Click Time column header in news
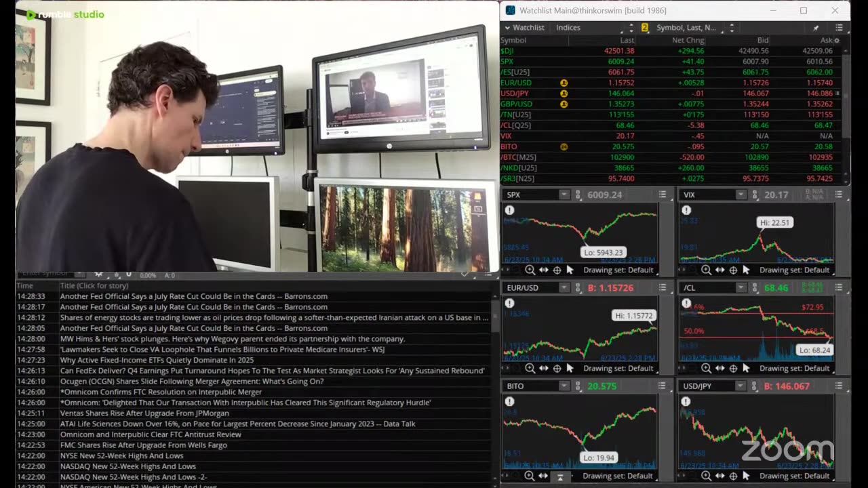The width and height of the screenshot is (868, 488). pyautogui.click(x=25, y=285)
